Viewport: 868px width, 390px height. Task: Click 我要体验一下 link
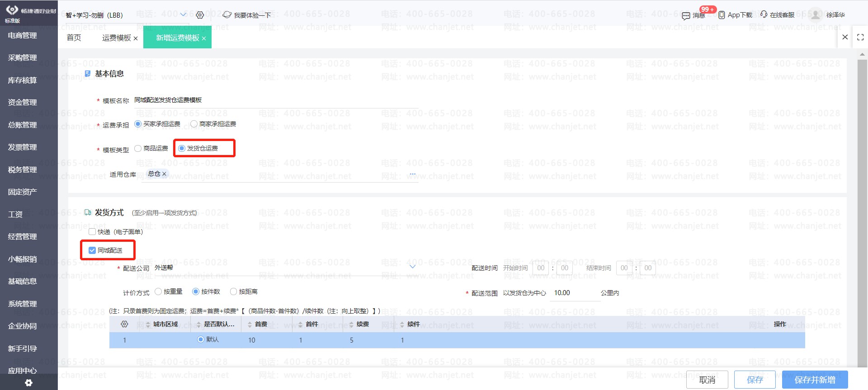[252, 15]
